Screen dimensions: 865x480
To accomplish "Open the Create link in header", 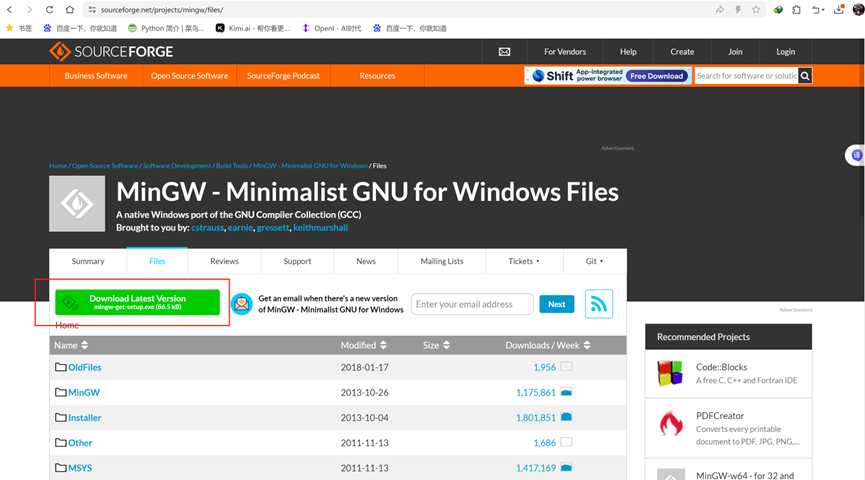I will click(x=682, y=51).
